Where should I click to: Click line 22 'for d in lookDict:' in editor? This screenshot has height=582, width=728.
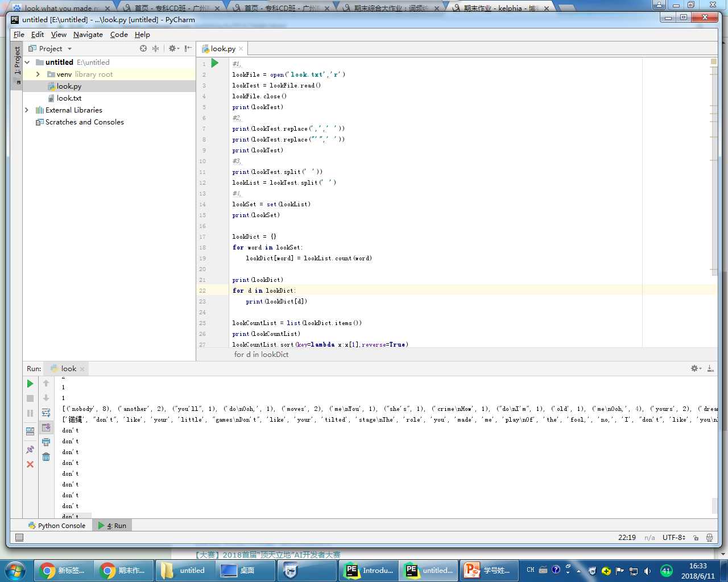[264, 290]
